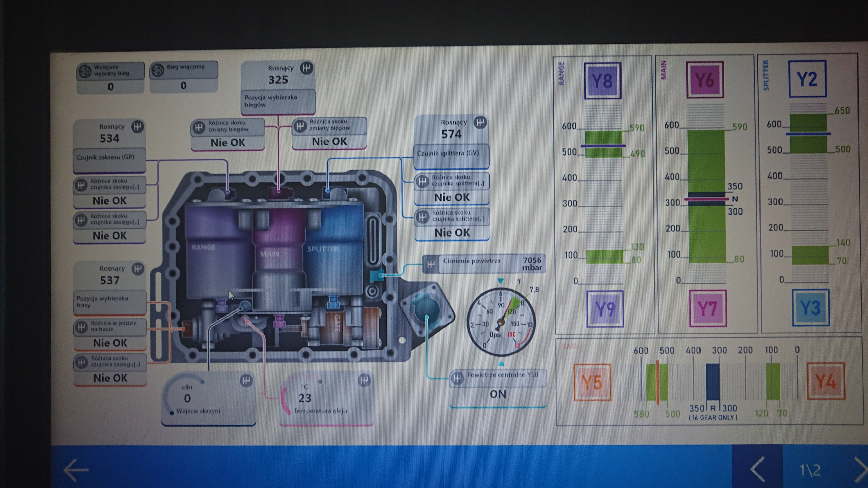Go back with the left arrow
The width and height of the screenshot is (868, 488).
76,470
